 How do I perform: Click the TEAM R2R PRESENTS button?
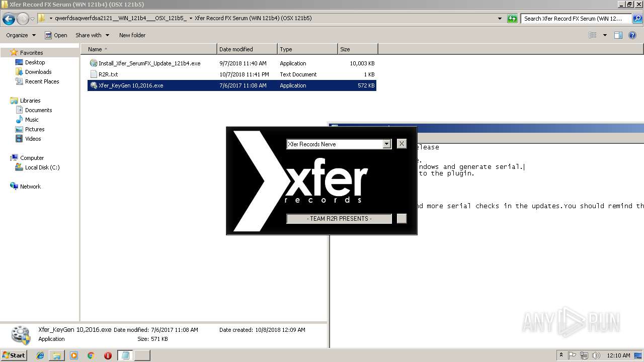tap(339, 219)
